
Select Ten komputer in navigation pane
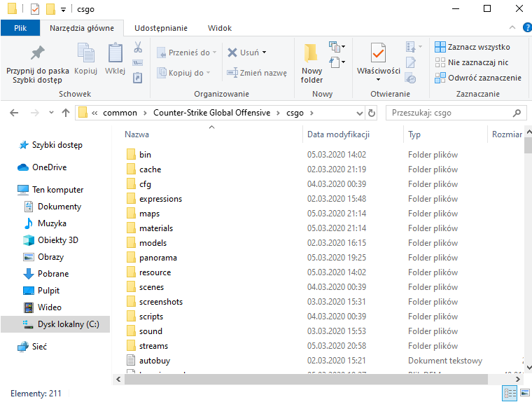tap(50, 190)
